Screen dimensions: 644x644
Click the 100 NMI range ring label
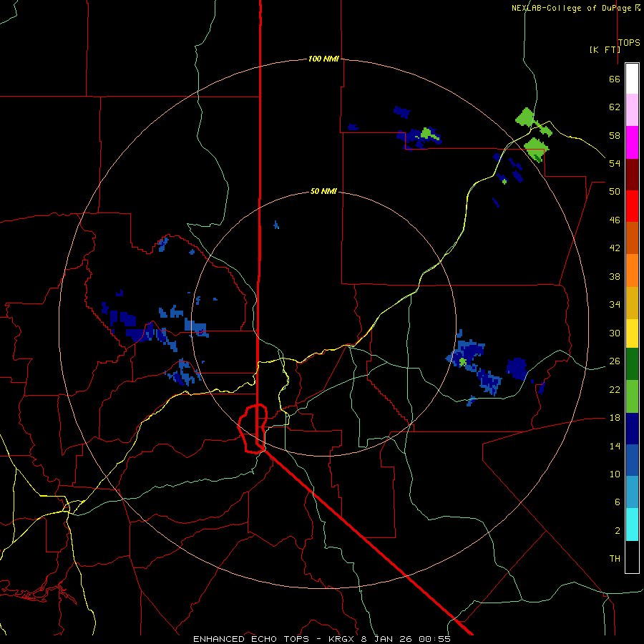[323, 59]
